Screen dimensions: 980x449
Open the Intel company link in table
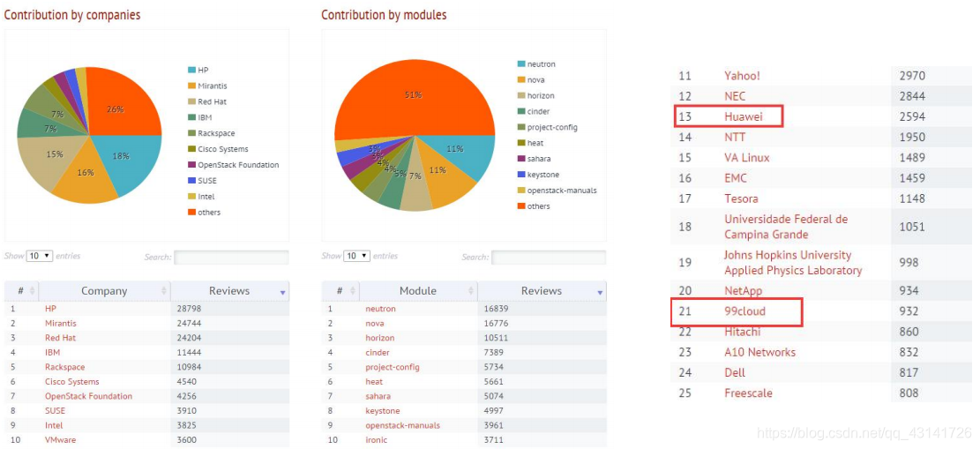tap(53, 425)
